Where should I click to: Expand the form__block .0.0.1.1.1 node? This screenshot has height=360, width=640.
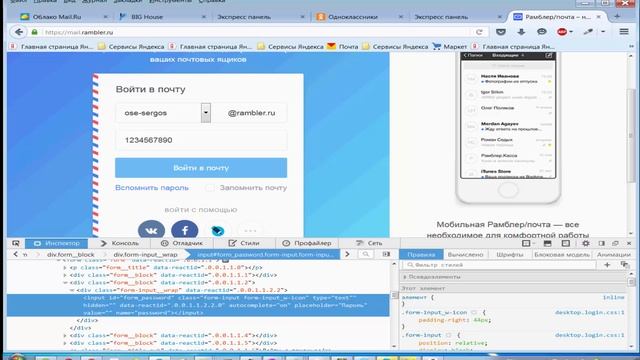pos(65,275)
